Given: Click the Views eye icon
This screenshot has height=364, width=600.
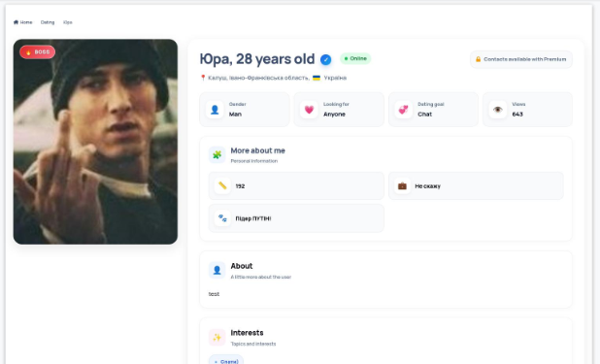Looking at the screenshot, I should [x=498, y=110].
